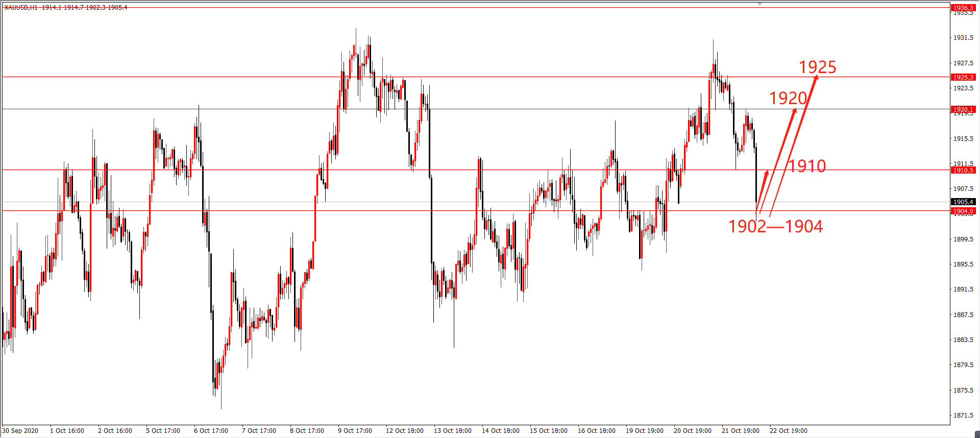Click the 1879.5 value on price scale

964,364
